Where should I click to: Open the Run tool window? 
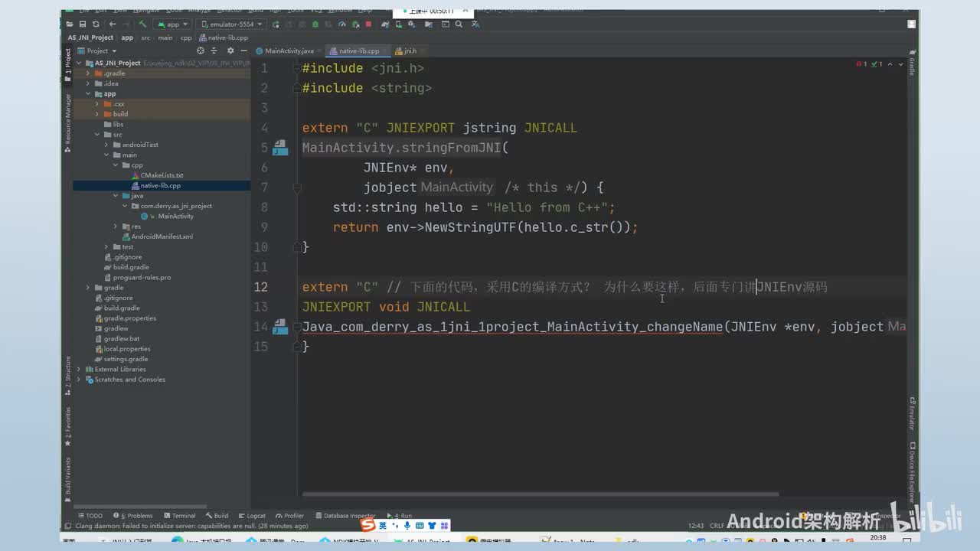tap(399, 516)
